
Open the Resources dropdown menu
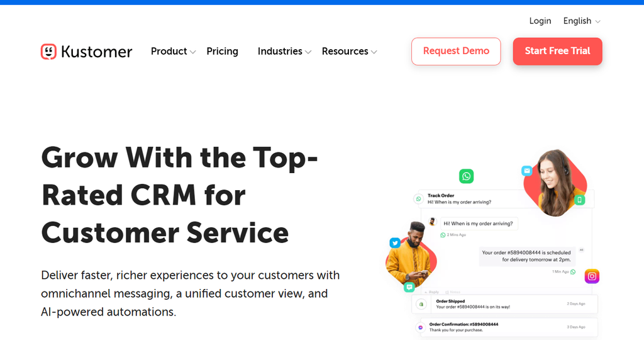click(349, 52)
